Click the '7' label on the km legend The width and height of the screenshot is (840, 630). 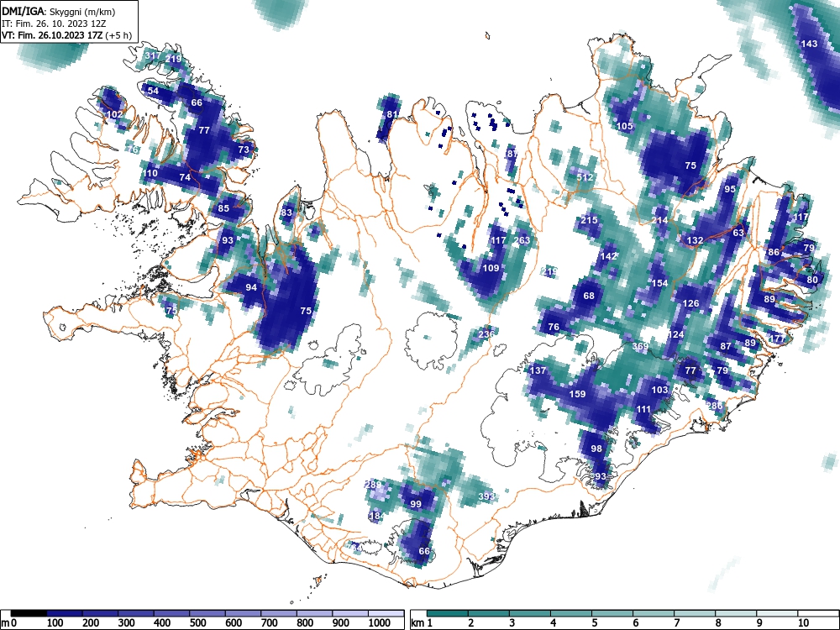pos(676,623)
